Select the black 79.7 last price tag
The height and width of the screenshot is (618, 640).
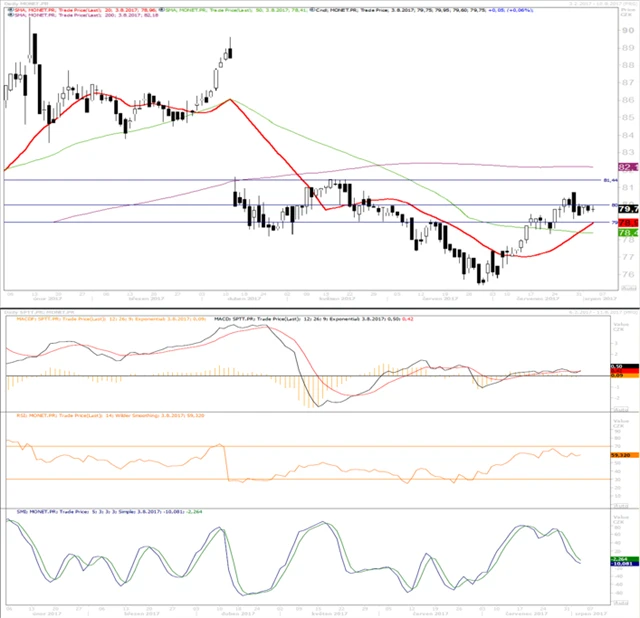(x=629, y=208)
